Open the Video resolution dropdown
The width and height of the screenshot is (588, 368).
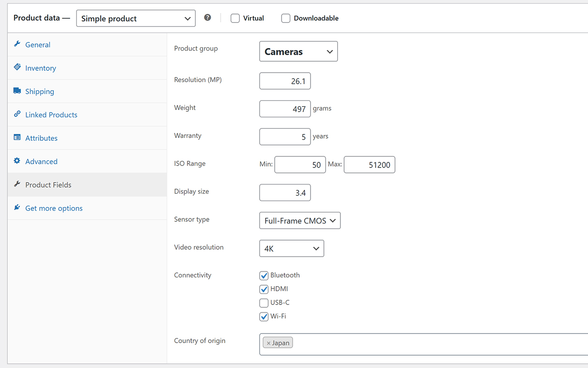(291, 248)
